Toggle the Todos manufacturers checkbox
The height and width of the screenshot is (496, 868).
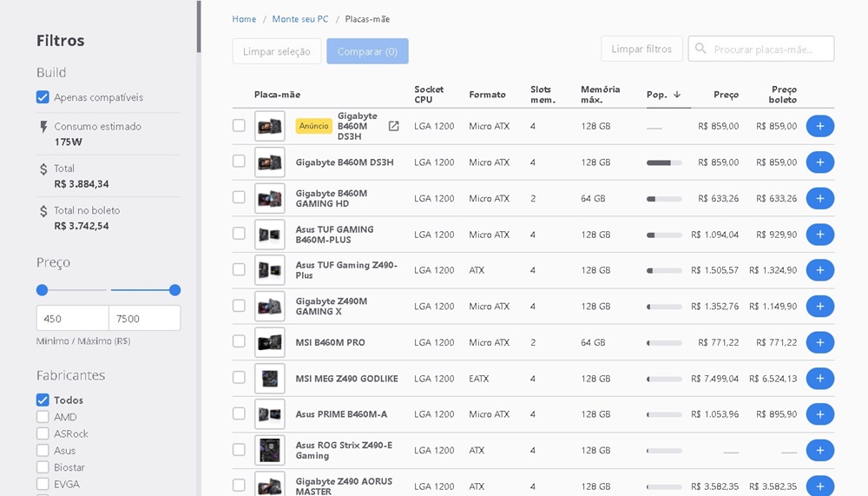click(x=43, y=400)
